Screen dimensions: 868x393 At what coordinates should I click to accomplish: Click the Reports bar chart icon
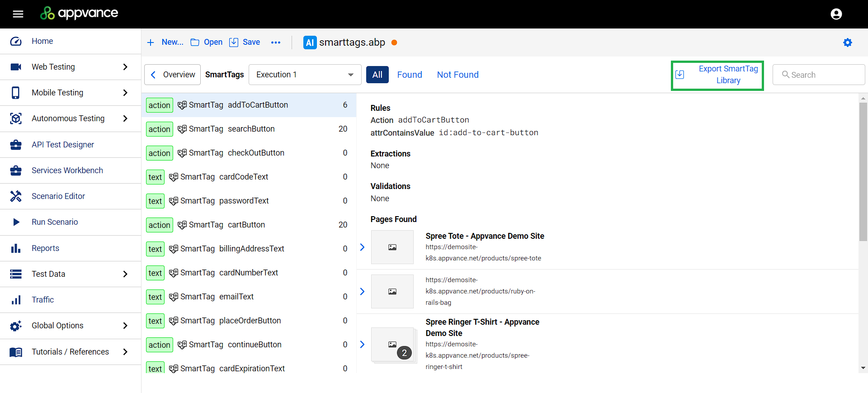pyautogui.click(x=16, y=248)
